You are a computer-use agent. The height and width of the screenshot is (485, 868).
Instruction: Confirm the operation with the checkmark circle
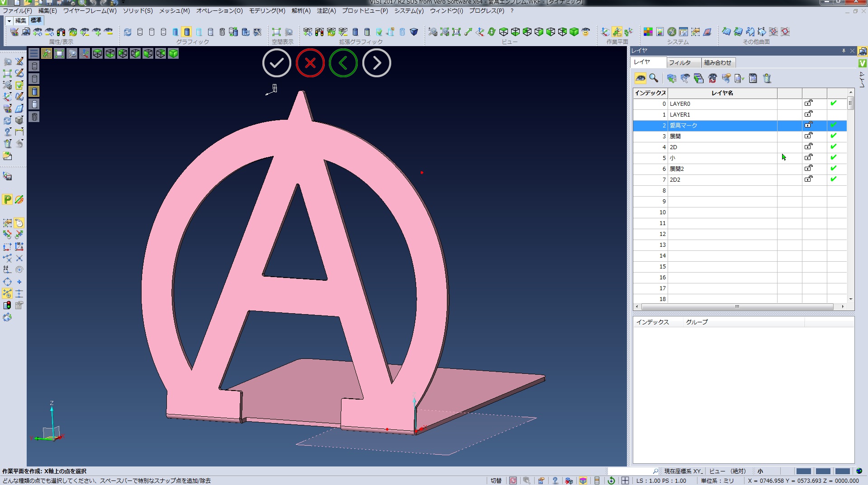276,63
